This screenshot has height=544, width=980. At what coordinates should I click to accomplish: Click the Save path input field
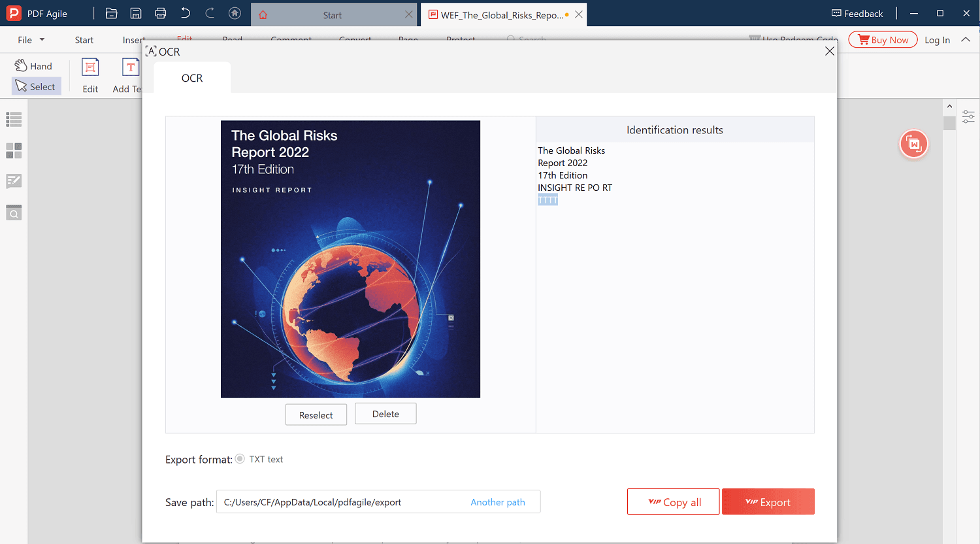coord(378,501)
